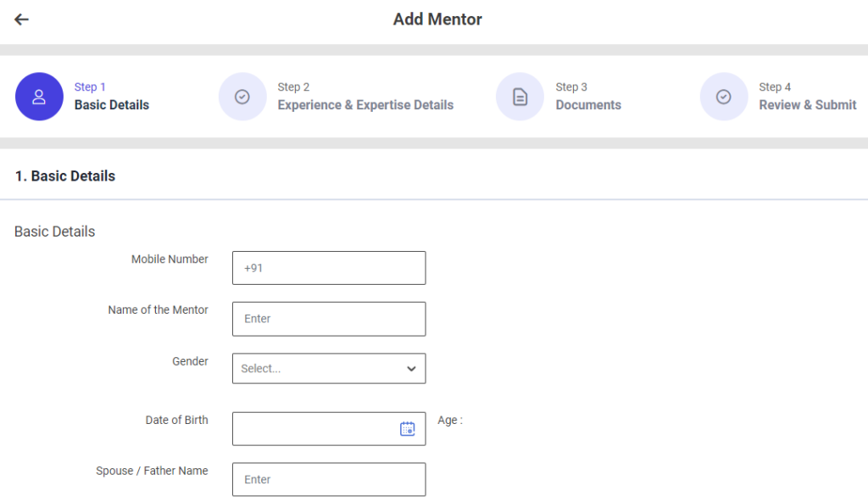Click the 'Mobile Number' field label

click(170, 259)
